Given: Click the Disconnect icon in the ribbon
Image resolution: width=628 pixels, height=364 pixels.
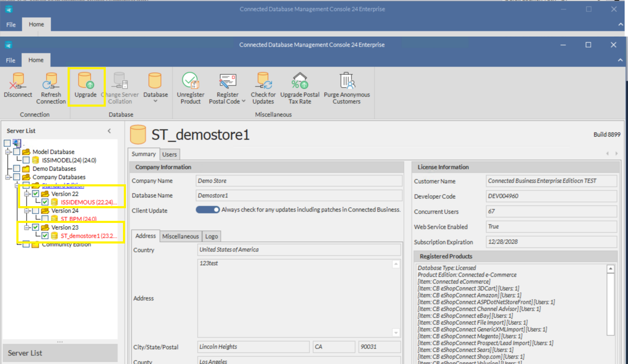Looking at the screenshot, I should pyautogui.click(x=18, y=81).
